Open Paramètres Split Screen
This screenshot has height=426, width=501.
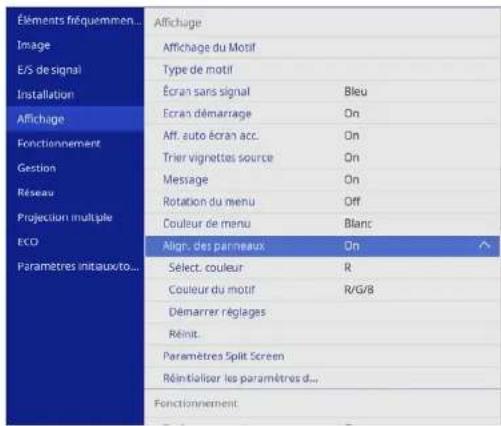point(223,356)
